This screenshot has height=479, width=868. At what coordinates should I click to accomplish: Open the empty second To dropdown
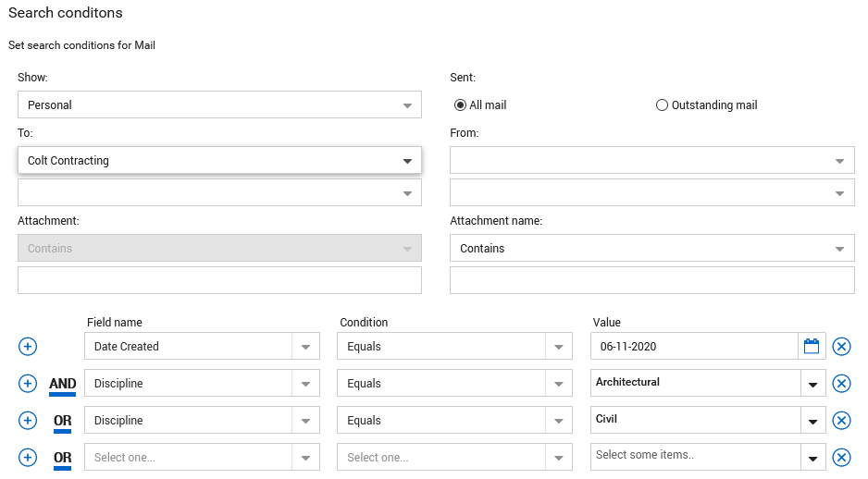[219, 192]
